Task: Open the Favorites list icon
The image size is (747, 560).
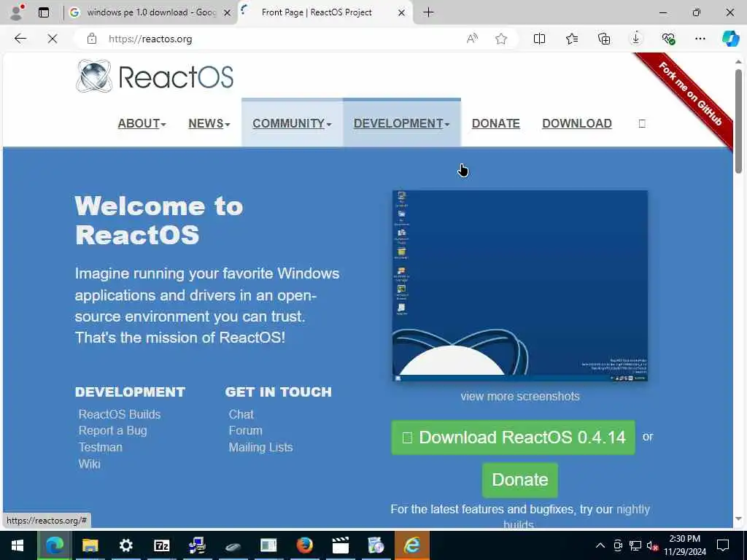Action: pyautogui.click(x=572, y=39)
